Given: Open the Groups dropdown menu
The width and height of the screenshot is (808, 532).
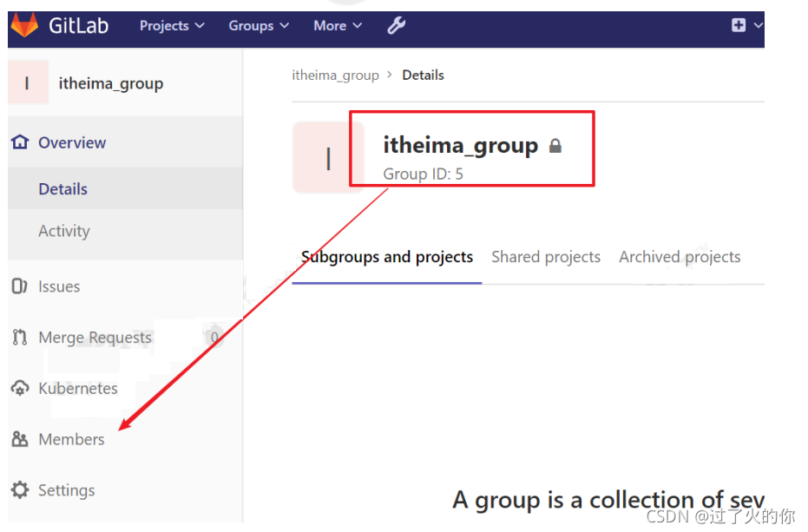Looking at the screenshot, I should coord(259,26).
